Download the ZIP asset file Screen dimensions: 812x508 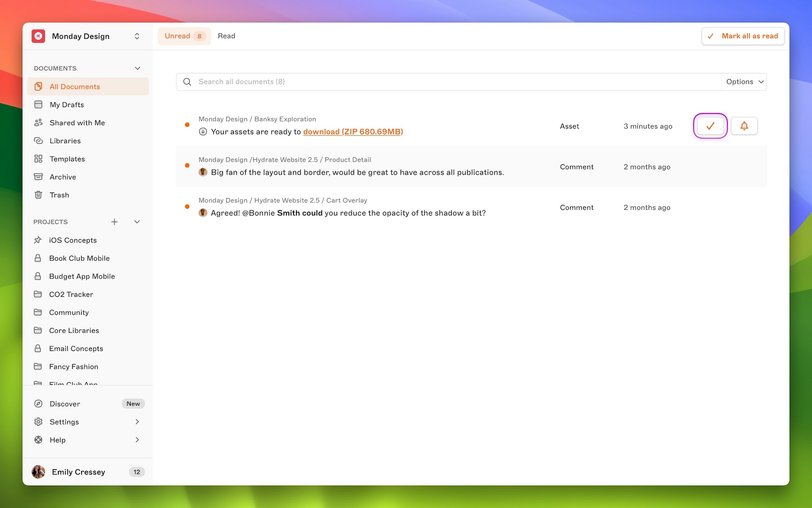coord(353,132)
